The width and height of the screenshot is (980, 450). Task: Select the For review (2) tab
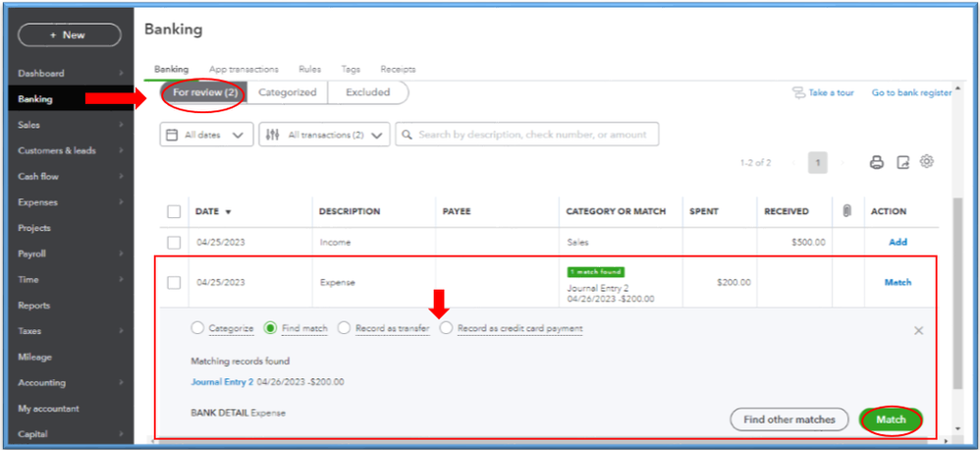click(x=205, y=92)
